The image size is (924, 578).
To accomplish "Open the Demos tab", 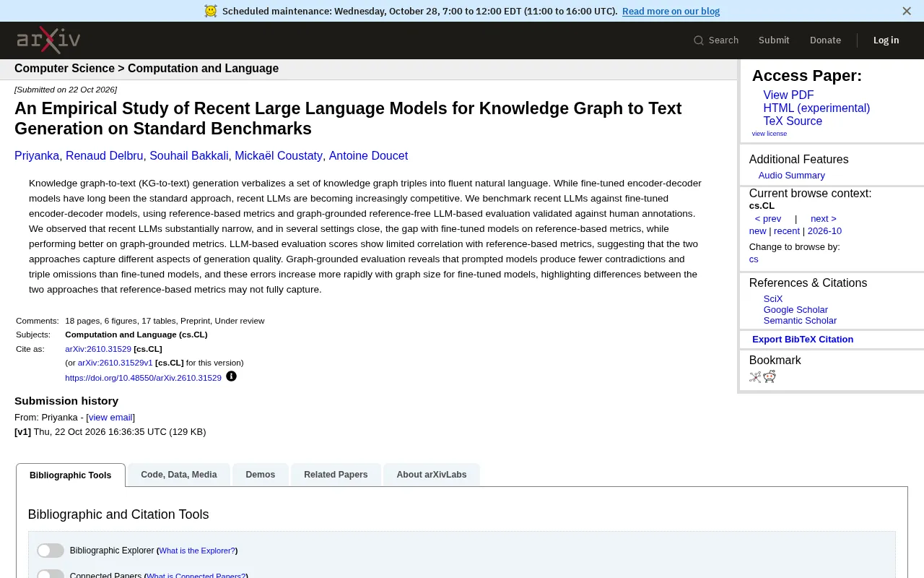I will tap(261, 475).
